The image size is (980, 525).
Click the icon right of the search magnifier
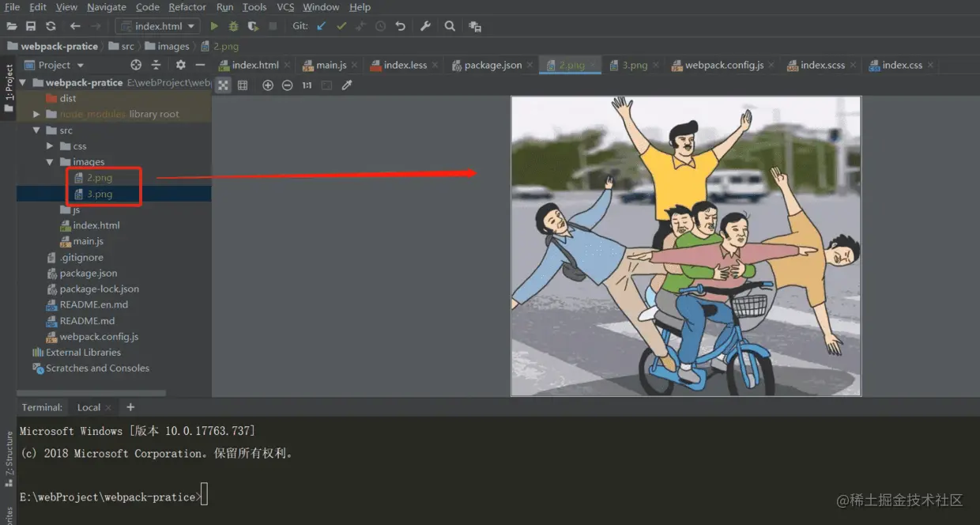pos(474,26)
